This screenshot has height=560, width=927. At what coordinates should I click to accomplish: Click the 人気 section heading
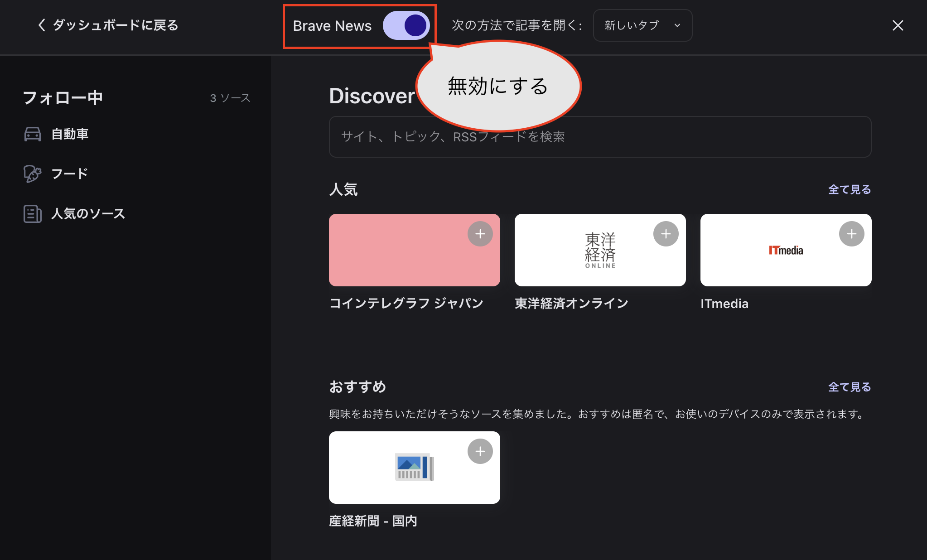343,189
